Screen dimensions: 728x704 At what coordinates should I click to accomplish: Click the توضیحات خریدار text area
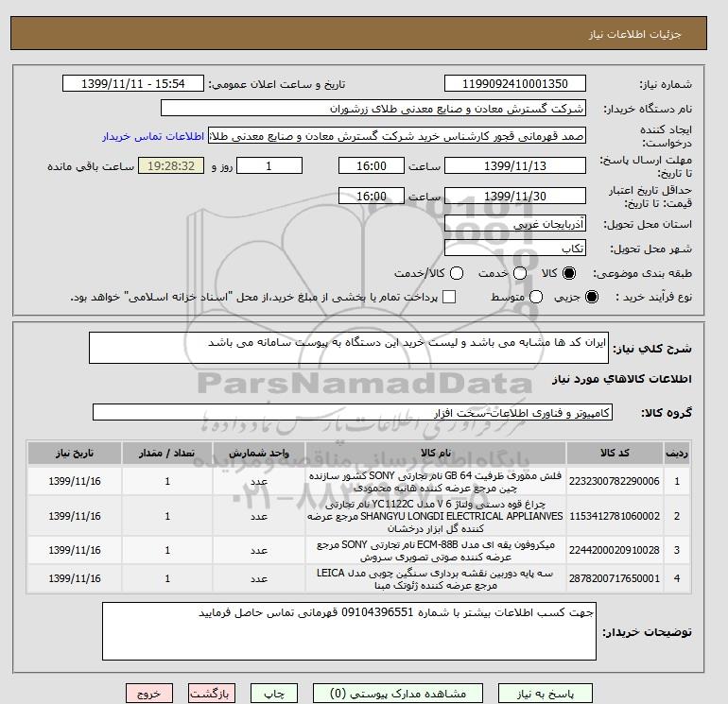point(349,631)
